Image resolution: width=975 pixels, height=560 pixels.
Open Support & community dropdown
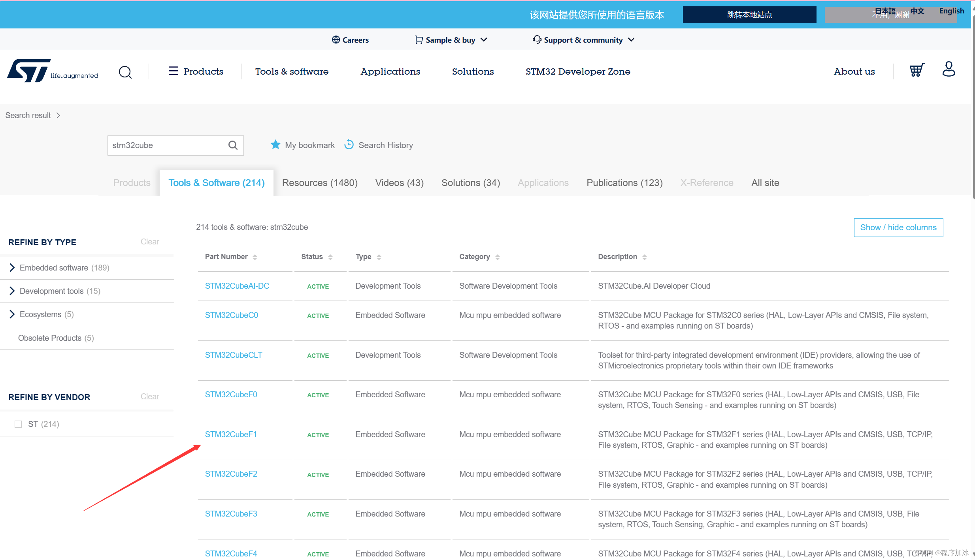click(583, 40)
